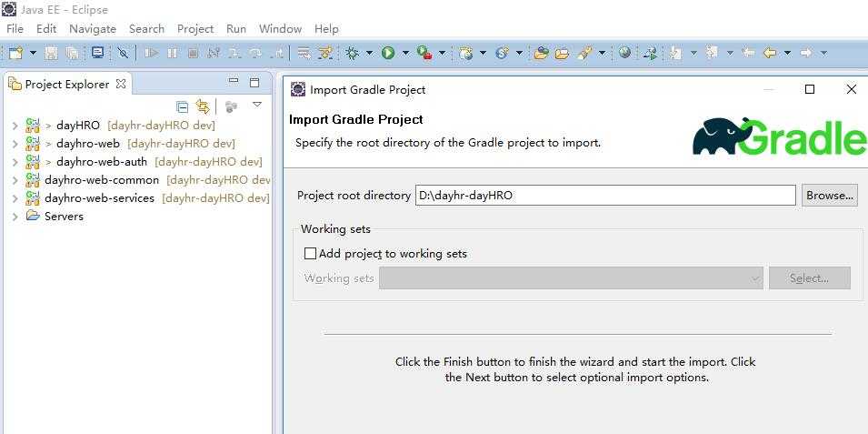Open Project Explorer View Menu dropdown
The height and width of the screenshot is (434, 868).
click(257, 106)
